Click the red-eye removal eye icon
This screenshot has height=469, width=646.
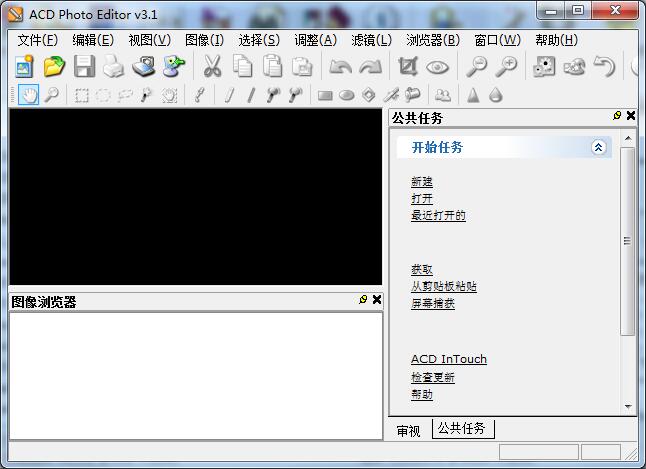[438, 67]
